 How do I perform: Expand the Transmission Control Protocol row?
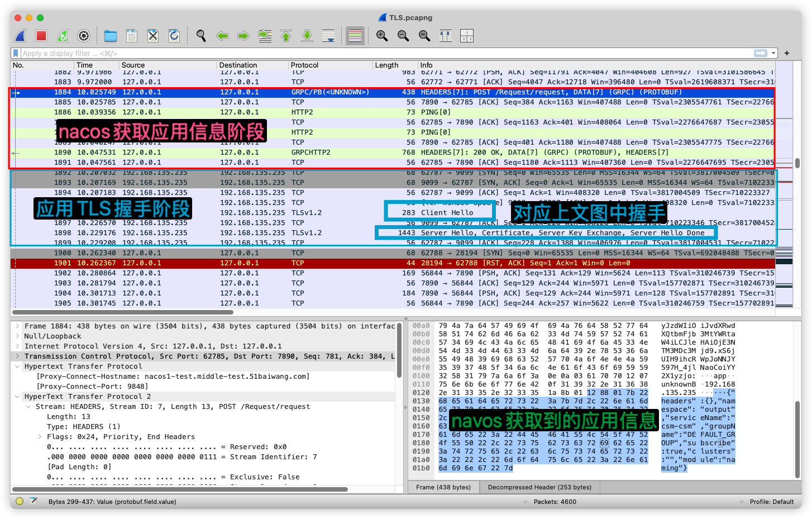pos(18,356)
